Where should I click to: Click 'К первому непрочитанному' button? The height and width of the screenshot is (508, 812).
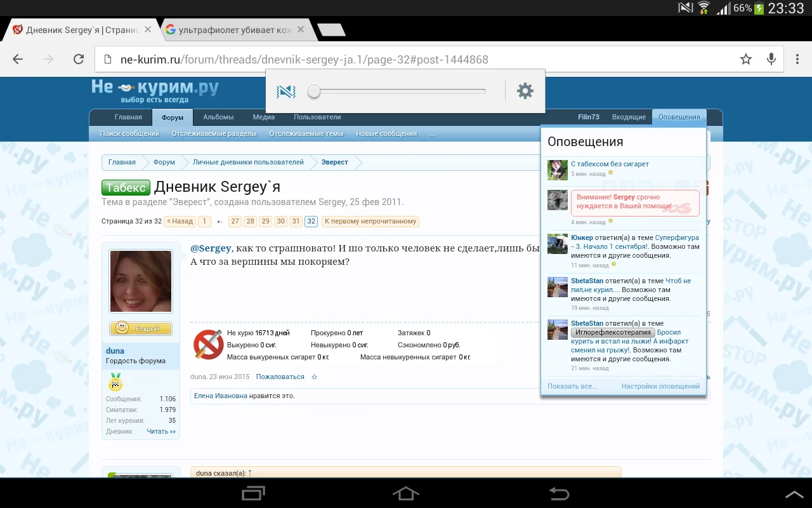[x=370, y=222]
